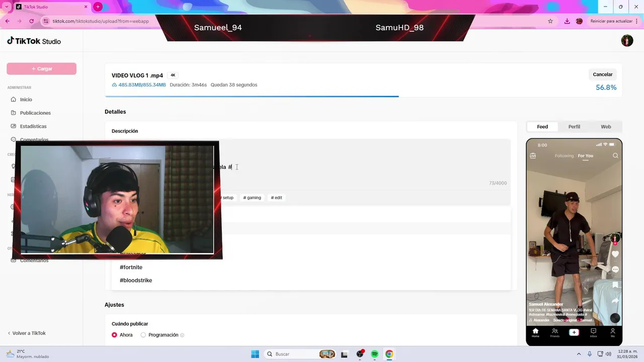Open the Estadísticas chart icon

coord(14,126)
